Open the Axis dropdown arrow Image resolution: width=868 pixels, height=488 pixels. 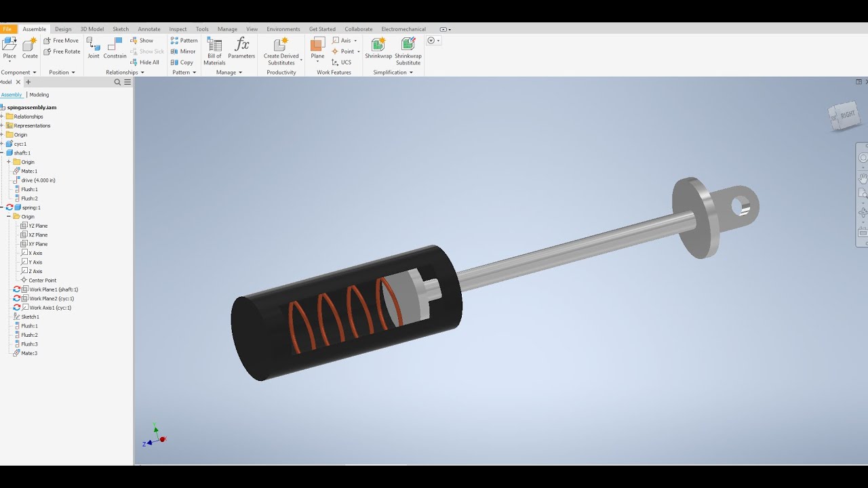[x=355, y=41]
